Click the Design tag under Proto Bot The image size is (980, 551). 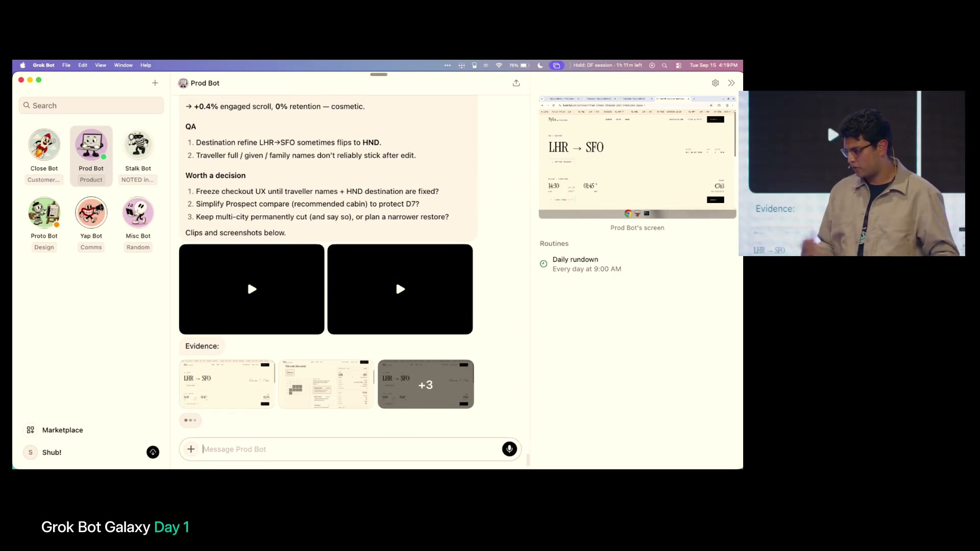click(44, 247)
